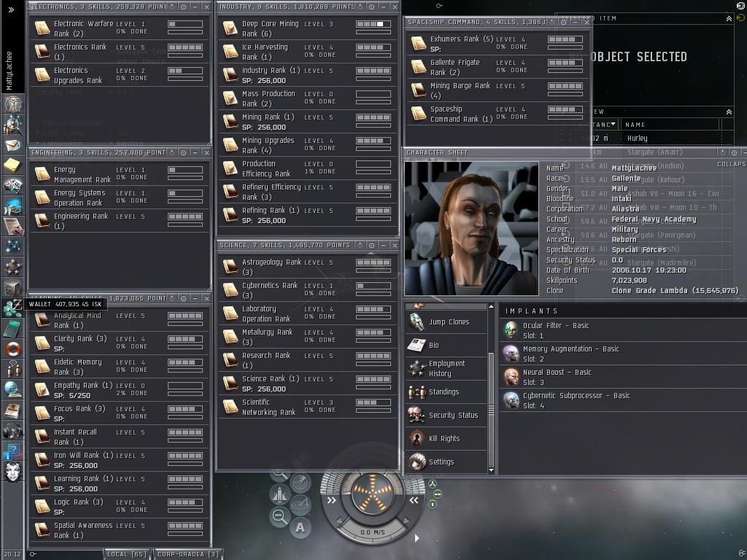
Task: Open the Market icon in the sidebar
Action: click(x=12, y=206)
